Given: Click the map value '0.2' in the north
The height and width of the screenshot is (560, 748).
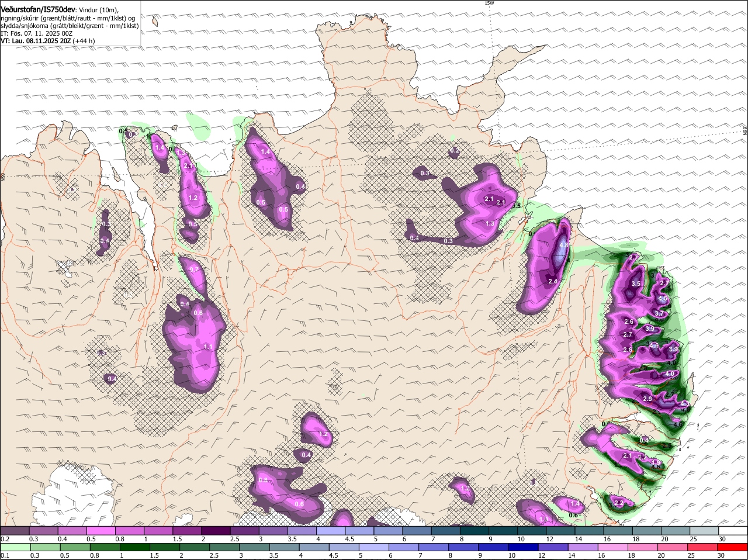Looking at the screenshot, I should coord(455,151).
